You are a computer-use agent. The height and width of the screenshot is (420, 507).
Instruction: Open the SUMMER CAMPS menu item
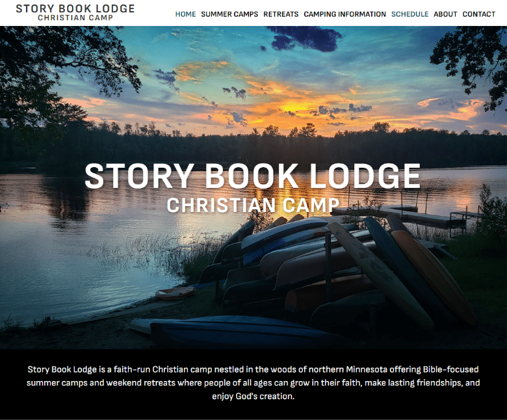tap(229, 14)
